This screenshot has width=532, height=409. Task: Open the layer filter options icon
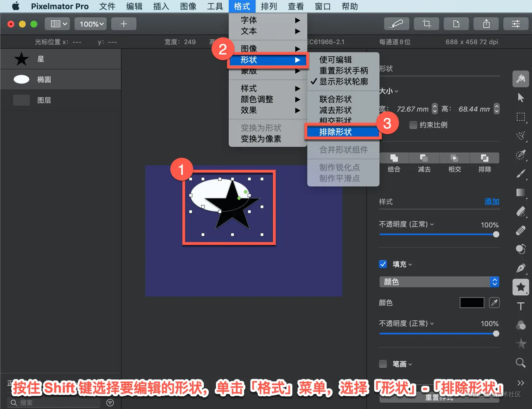click(x=110, y=403)
